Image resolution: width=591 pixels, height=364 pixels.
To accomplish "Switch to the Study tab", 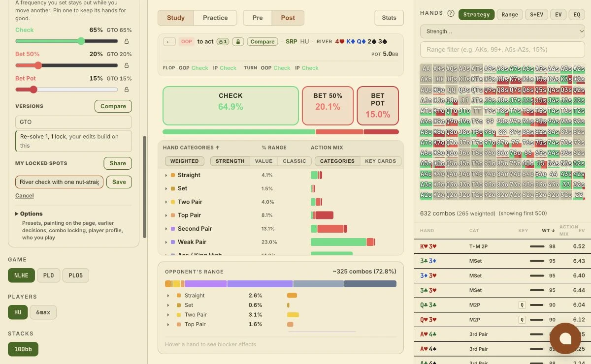I will [176, 18].
